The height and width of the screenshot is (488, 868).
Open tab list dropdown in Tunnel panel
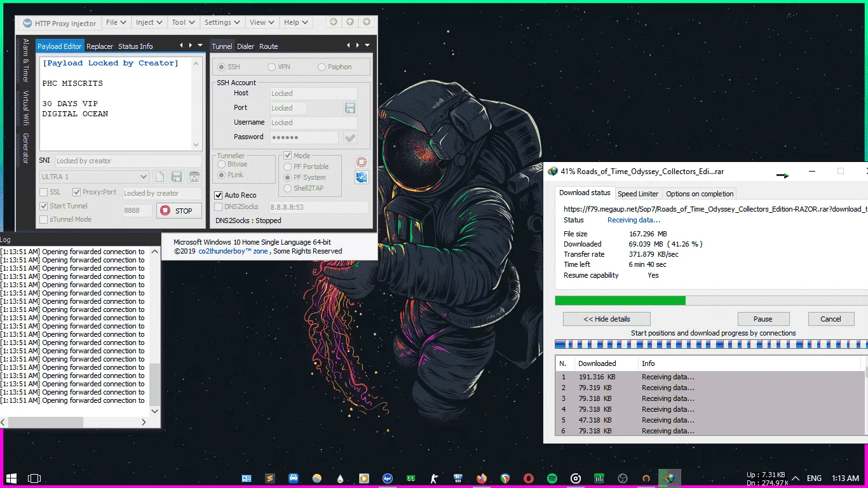[367, 46]
